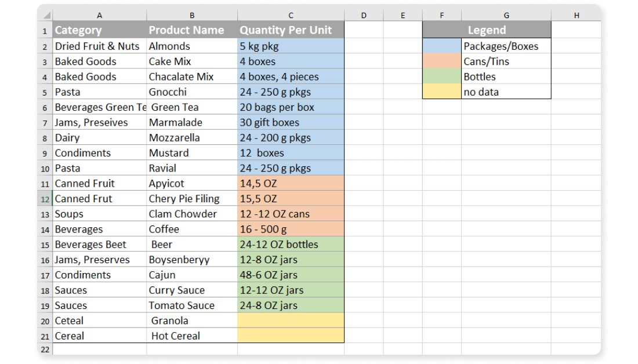Select column G header
Screen dimensions: 638x364
506,16
